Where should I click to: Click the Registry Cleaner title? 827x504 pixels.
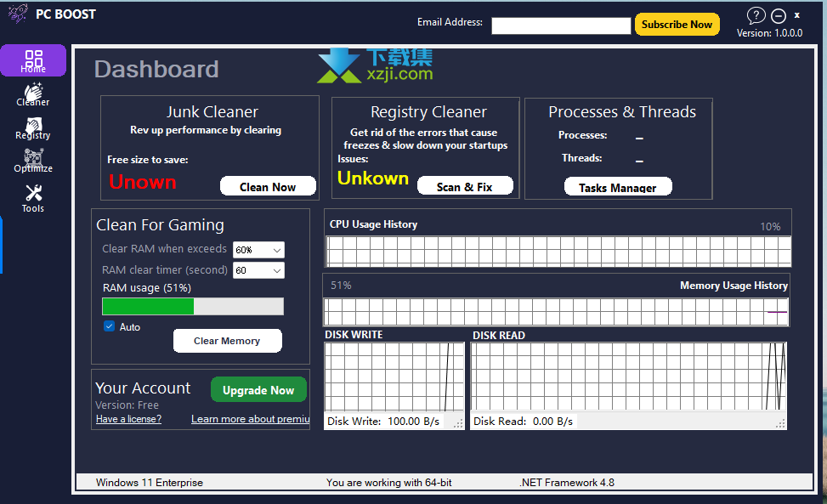coord(428,112)
